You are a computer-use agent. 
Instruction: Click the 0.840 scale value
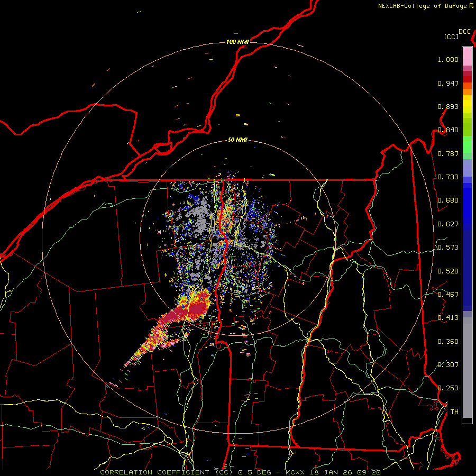coord(448,130)
